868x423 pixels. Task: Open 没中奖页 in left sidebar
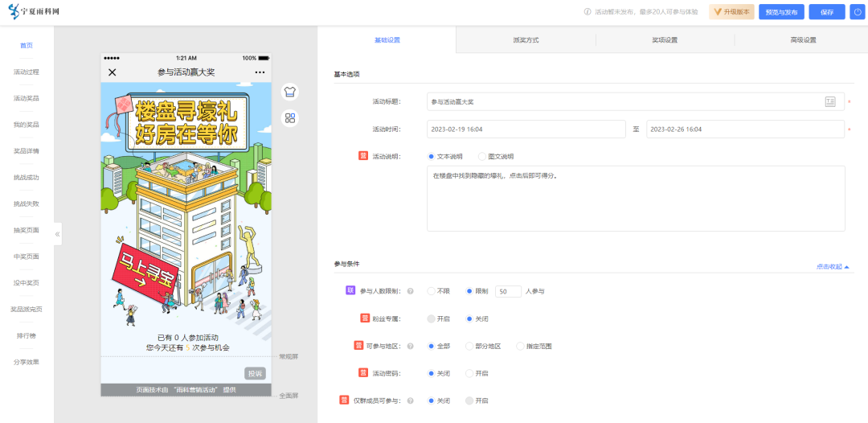coord(27,283)
